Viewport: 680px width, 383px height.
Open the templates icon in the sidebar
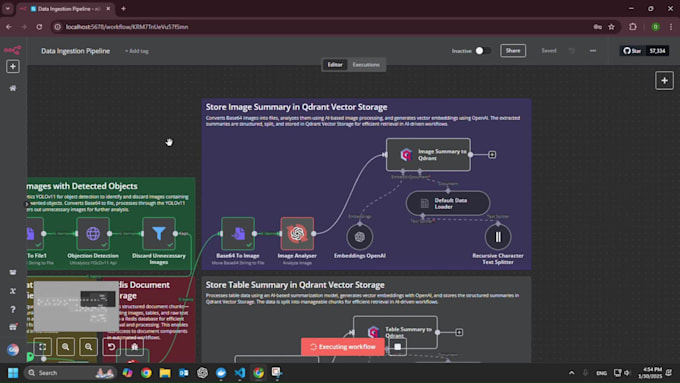coord(13,272)
